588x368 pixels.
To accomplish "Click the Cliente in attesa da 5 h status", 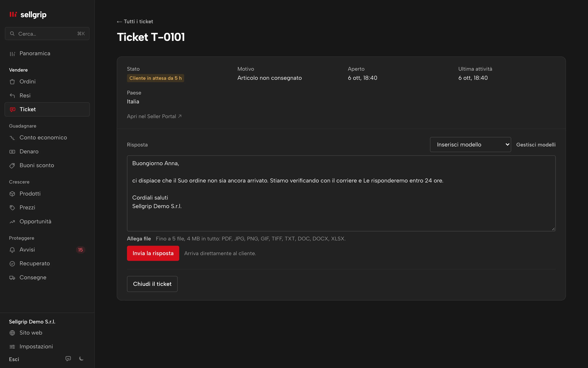I will [x=156, y=78].
